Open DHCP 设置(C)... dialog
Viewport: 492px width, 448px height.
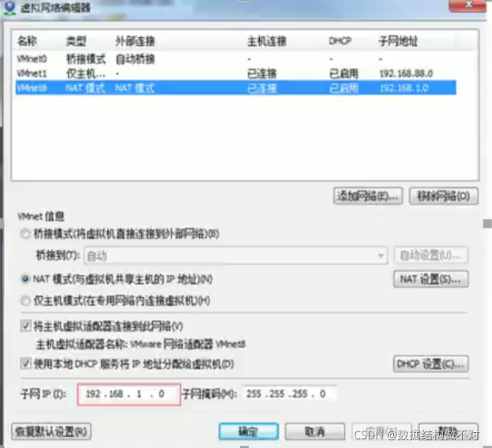430,364
